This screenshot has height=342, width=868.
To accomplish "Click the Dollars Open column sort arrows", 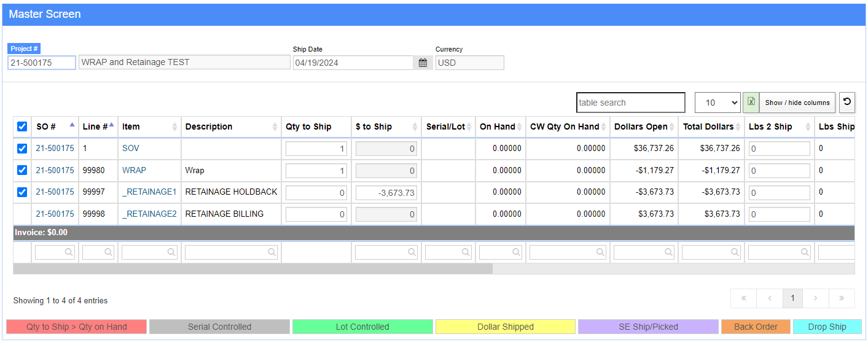I will click(673, 127).
